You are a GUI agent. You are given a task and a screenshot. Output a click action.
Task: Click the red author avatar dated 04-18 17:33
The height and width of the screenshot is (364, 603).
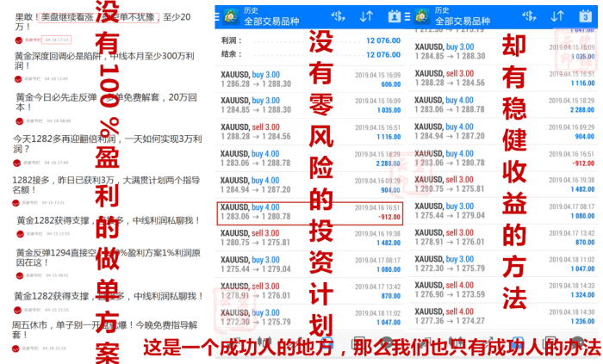tap(18, 40)
